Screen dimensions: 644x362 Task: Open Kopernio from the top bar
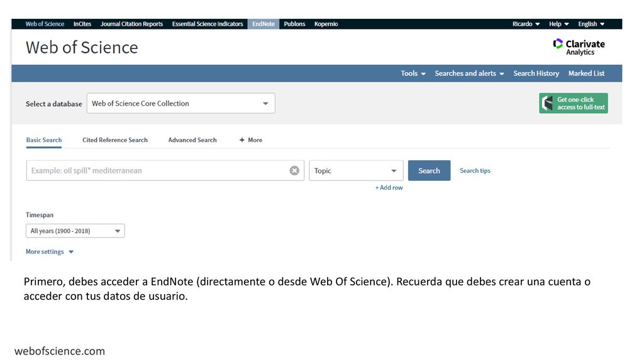click(326, 24)
